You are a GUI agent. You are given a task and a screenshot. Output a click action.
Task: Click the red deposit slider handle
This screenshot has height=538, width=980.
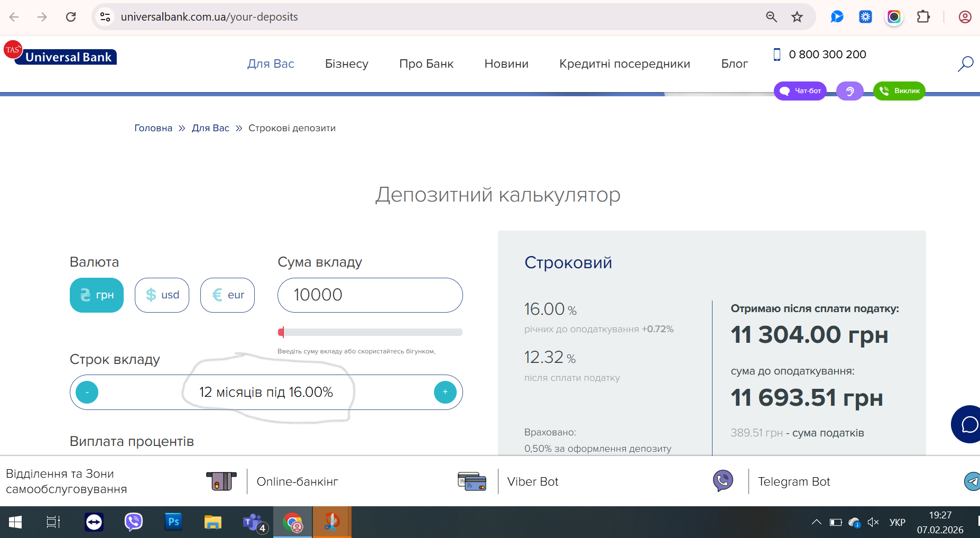click(281, 332)
